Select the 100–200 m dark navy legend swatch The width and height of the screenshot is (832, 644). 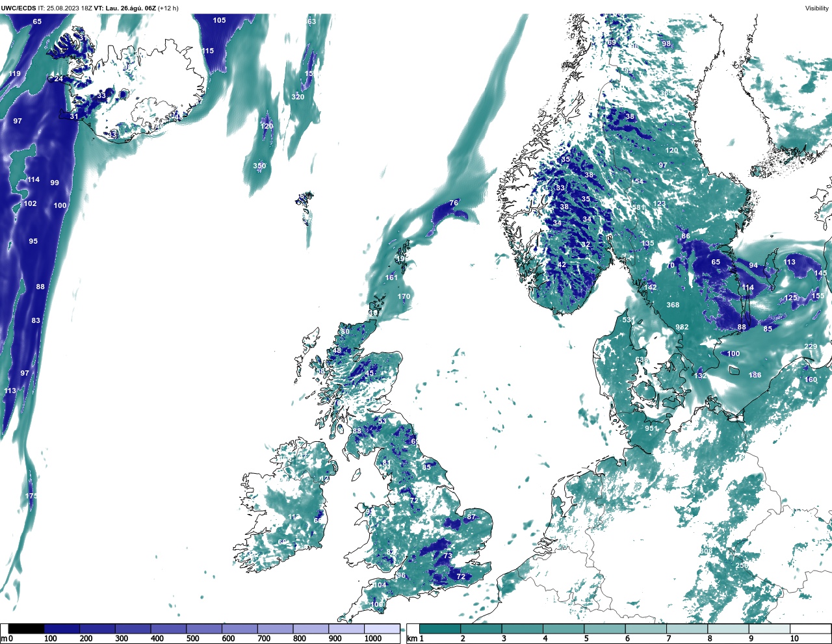(x=62, y=628)
